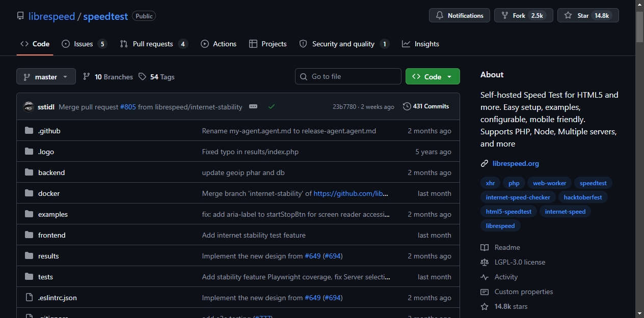Image resolution: width=644 pixels, height=318 pixels.
Task: Open the LGPL-3.0 license link
Action: point(513,262)
